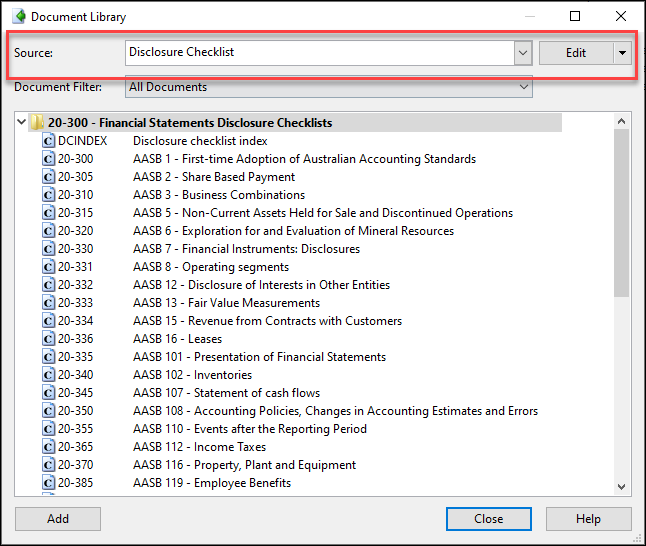Click the Source field showing Disclosure Checklist
The image size is (646, 546).
pos(318,53)
